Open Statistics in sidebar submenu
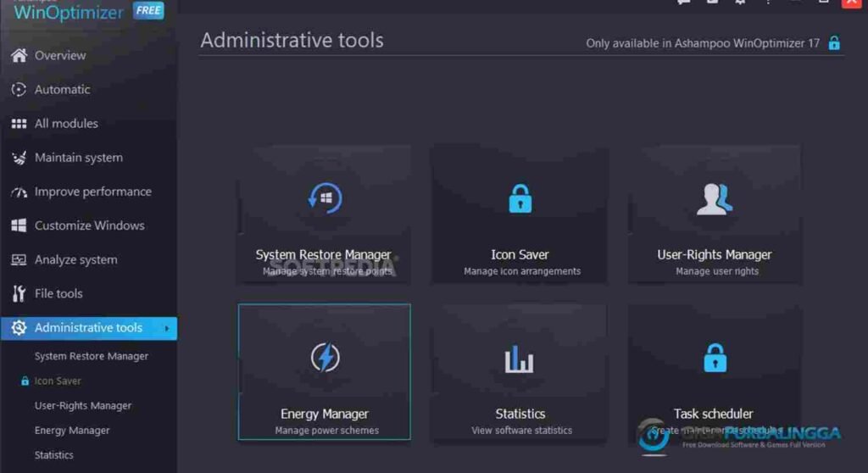This screenshot has width=868, height=473. coord(53,454)
